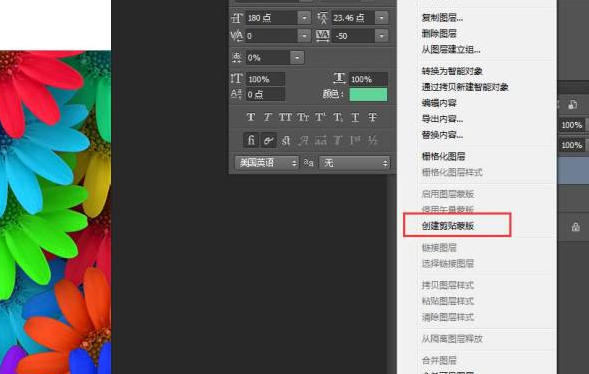Toggle Underline text style
The height and width of the screenshot is (374, 589).
pos(355,118)
